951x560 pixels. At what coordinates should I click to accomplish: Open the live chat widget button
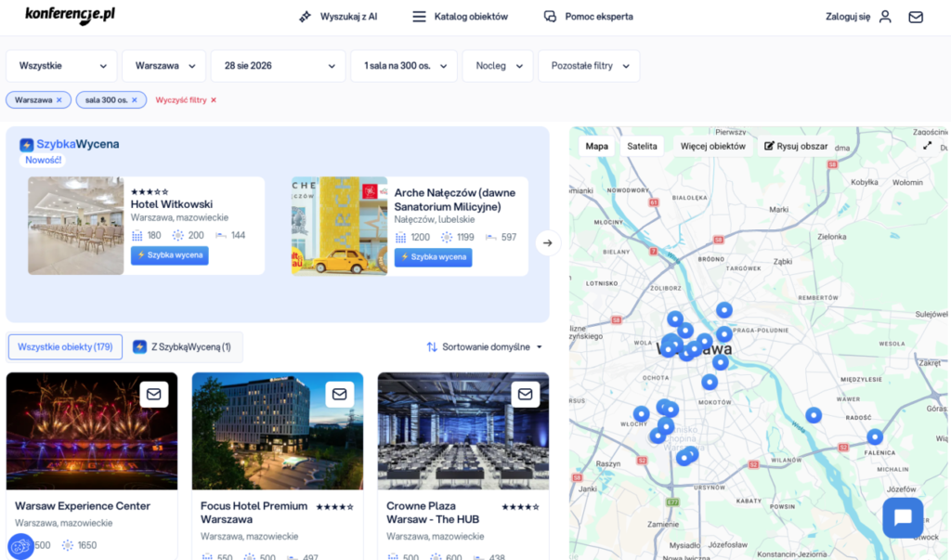click(x=903, y=517)
